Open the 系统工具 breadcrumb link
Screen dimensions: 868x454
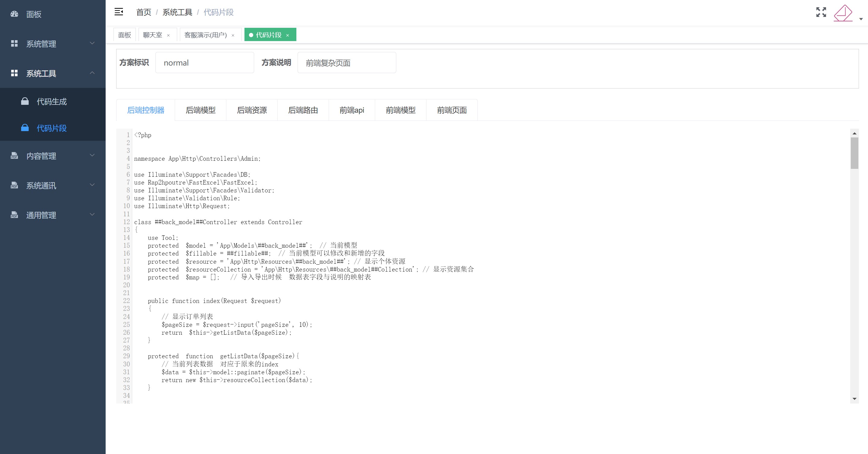point(177,12)
